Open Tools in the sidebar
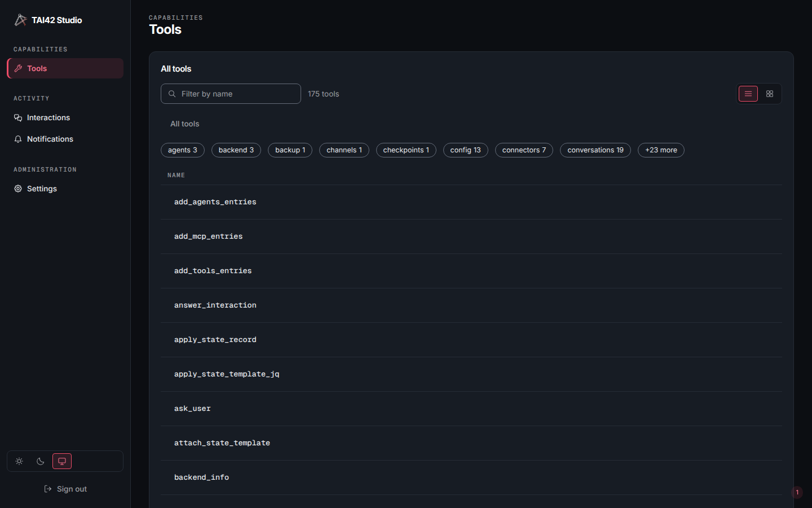This screenshot has height=508, width=812. (x=65, y=68)
